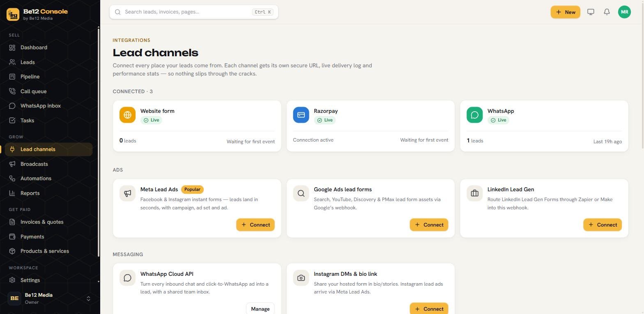Connect Instagram DMs & bio link
This screenshot has height=314, width=644.
(429, 309)
